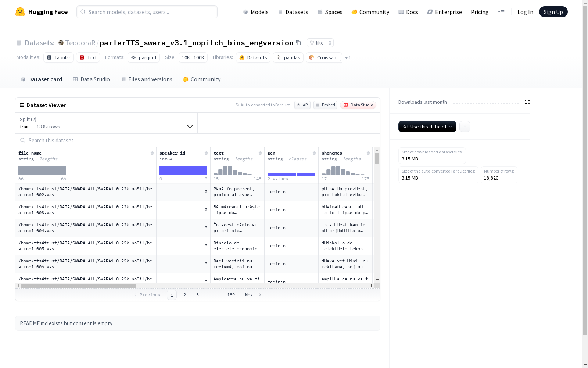Open Data Studio from viewer header
Image resolution: width=588 pixels, height=368 pixels.
(358, 105)
